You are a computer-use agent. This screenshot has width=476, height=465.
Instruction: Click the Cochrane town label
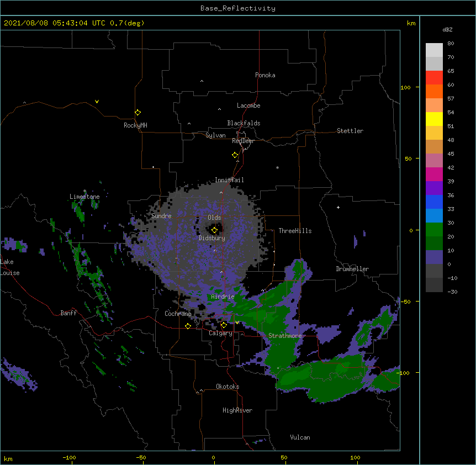click(178, 314)
